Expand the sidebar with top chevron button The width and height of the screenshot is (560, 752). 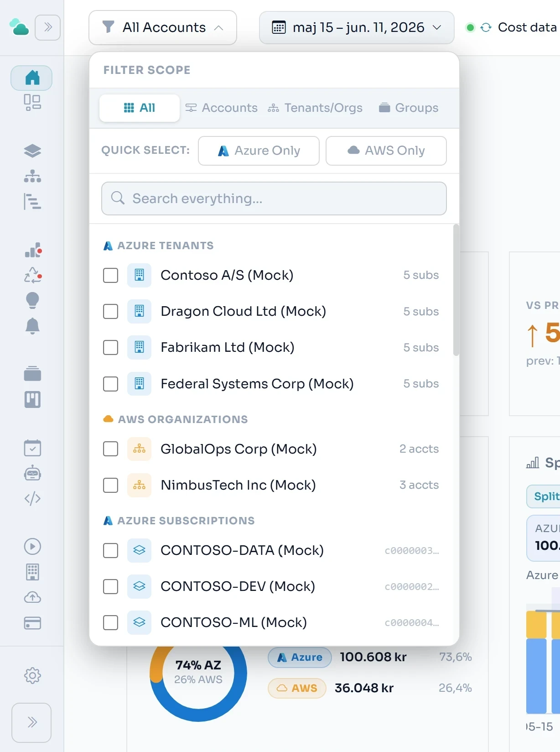click(48, 27)
